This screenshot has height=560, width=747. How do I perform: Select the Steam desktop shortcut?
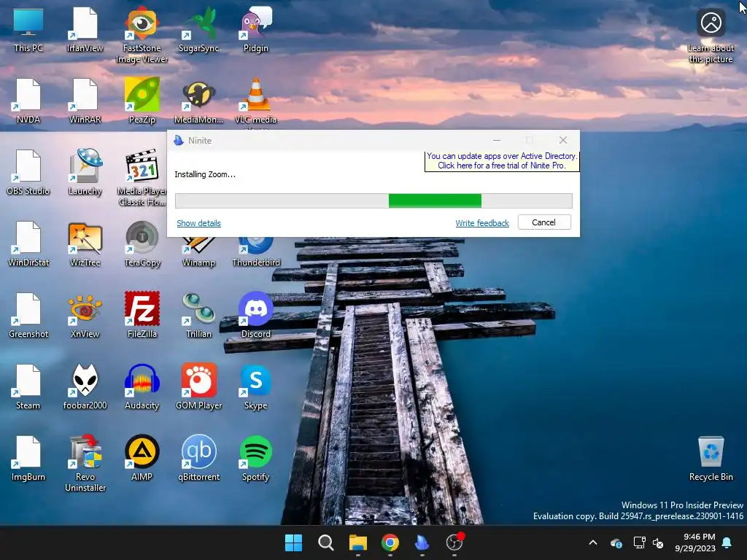pyautogui.click(x=28, y=386)
